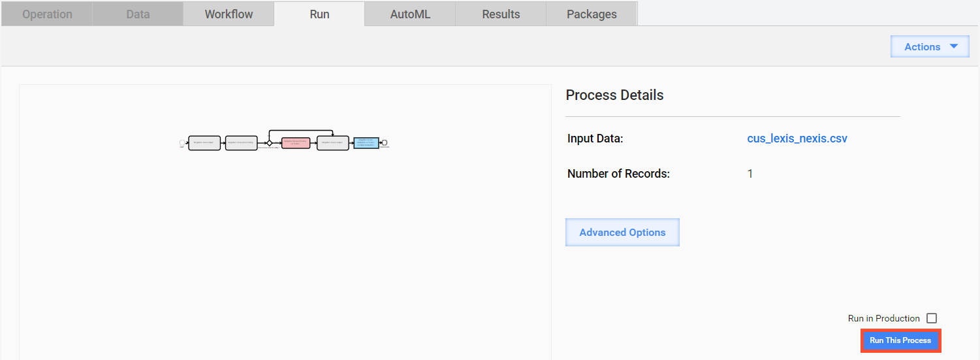Switch to the Workflow tab
The image size is (980, 360).
[x=229, y=14]
